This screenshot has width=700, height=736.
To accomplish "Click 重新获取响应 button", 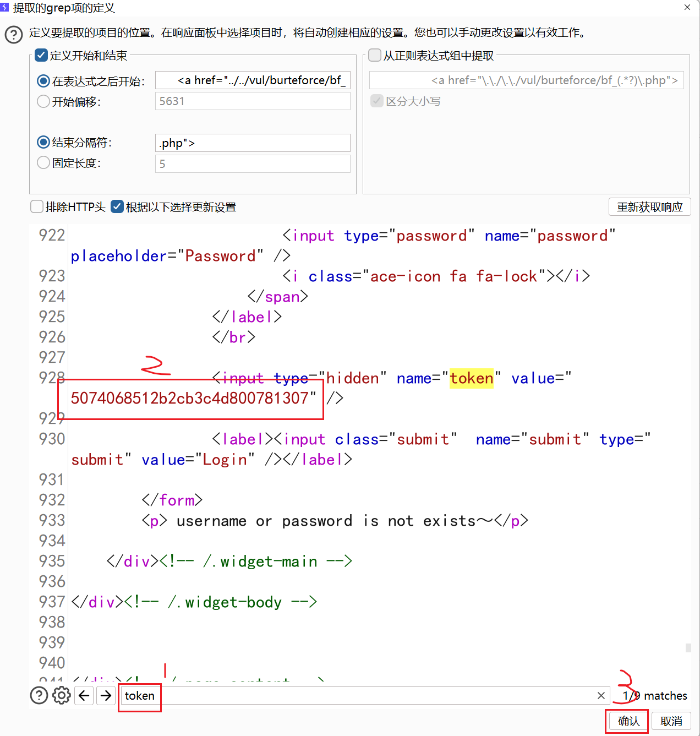I will [649, 207].
